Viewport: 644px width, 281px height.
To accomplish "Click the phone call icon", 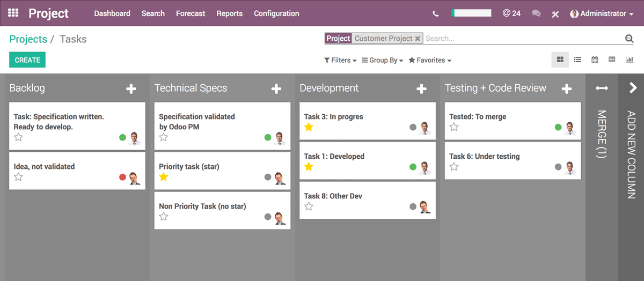I will (435, 13).
